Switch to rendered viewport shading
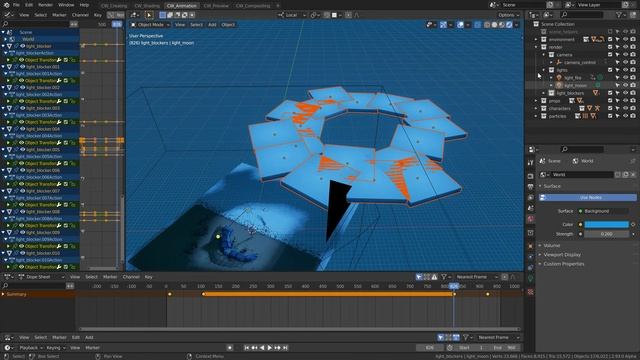The height and width of the screenshot is (360, 640). 509,25
